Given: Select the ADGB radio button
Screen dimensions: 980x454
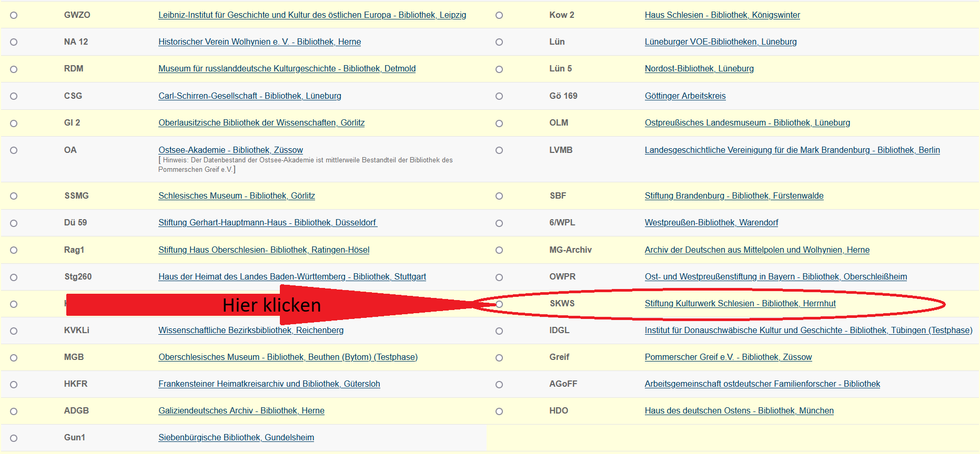Looking at the screenshot, I should pyautogui.click(x=14, y=411).
